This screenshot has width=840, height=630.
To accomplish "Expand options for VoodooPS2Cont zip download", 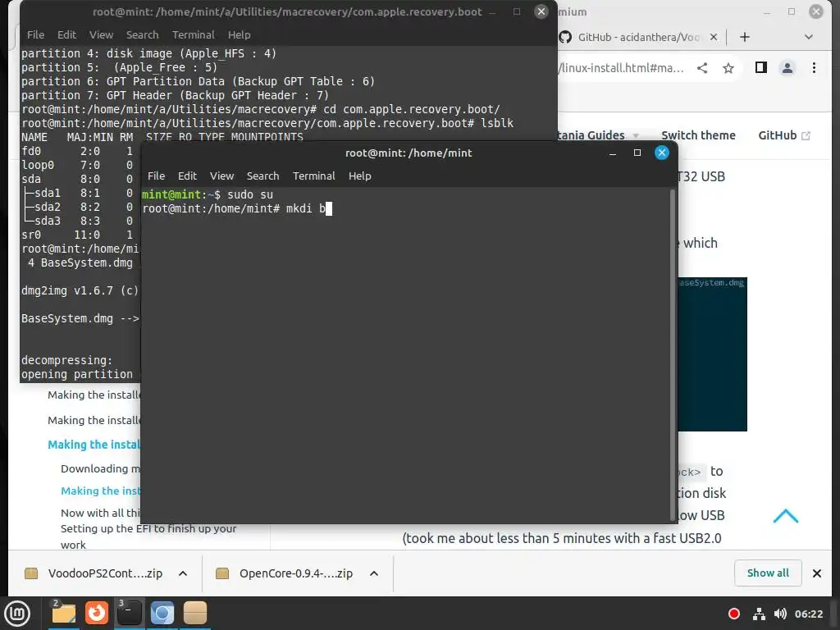I will [183, 573].
